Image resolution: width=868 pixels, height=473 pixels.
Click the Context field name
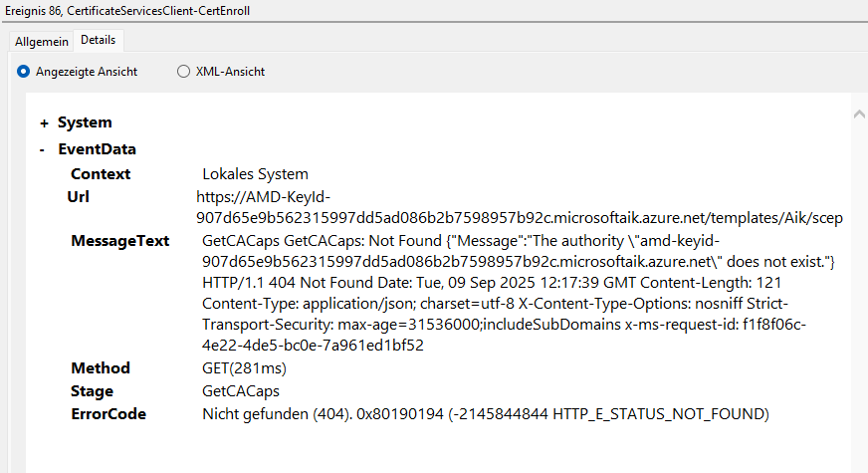101,174
